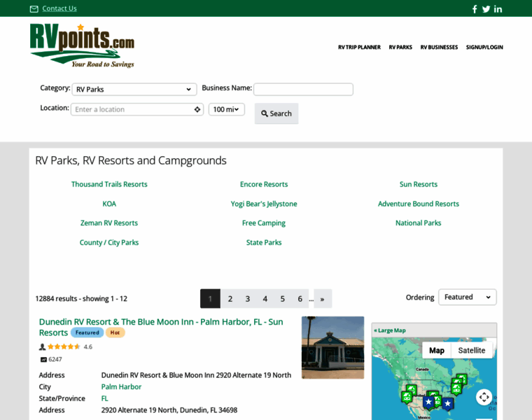Open County / City Parks link
The image size is (532, 420).
(x=109, y=243)
